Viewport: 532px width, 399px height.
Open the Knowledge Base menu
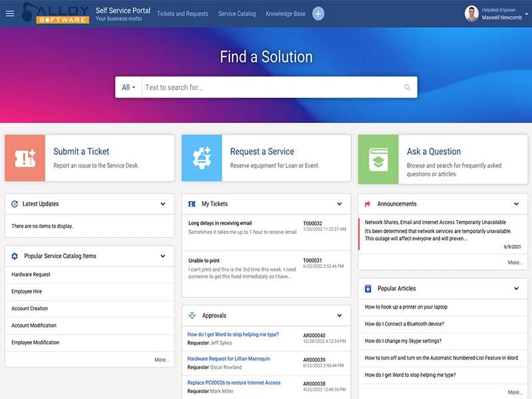tap(285, 13)
